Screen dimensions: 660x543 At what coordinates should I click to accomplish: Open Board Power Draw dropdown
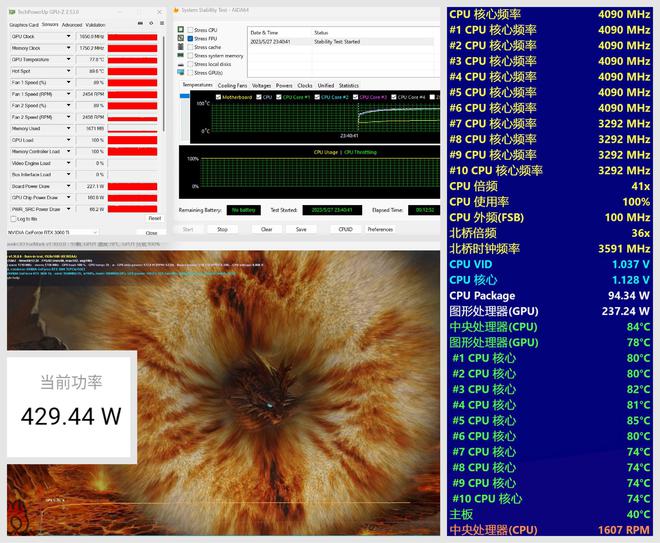pyautogui.click(x=69, y=186)
